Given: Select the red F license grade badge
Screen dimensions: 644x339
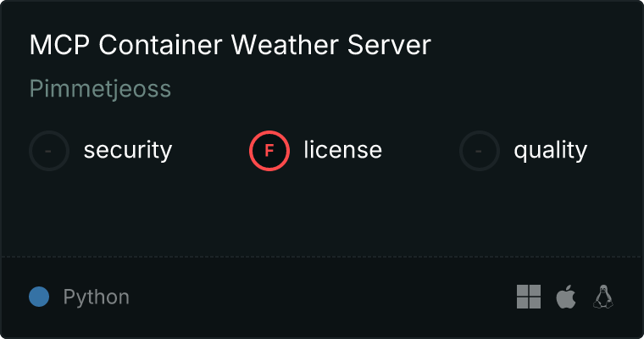Looking at the screenshot, I should 269,151.
